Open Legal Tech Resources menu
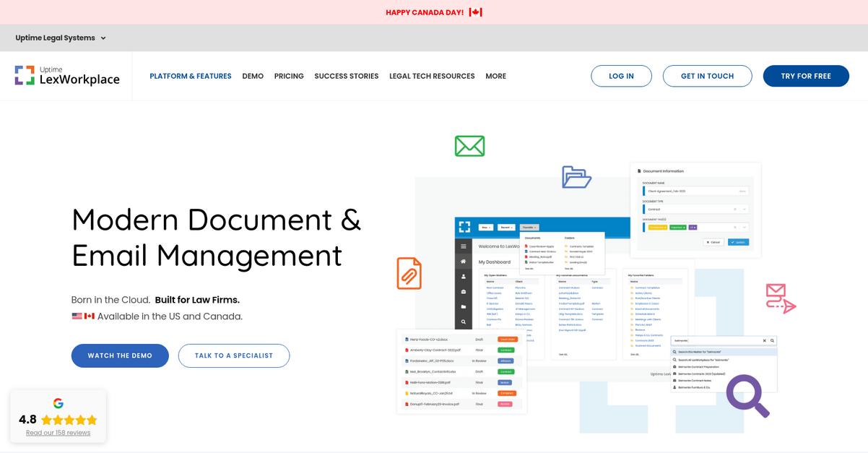Viewport: 868px width, 453px height. [x=432, y=76]
